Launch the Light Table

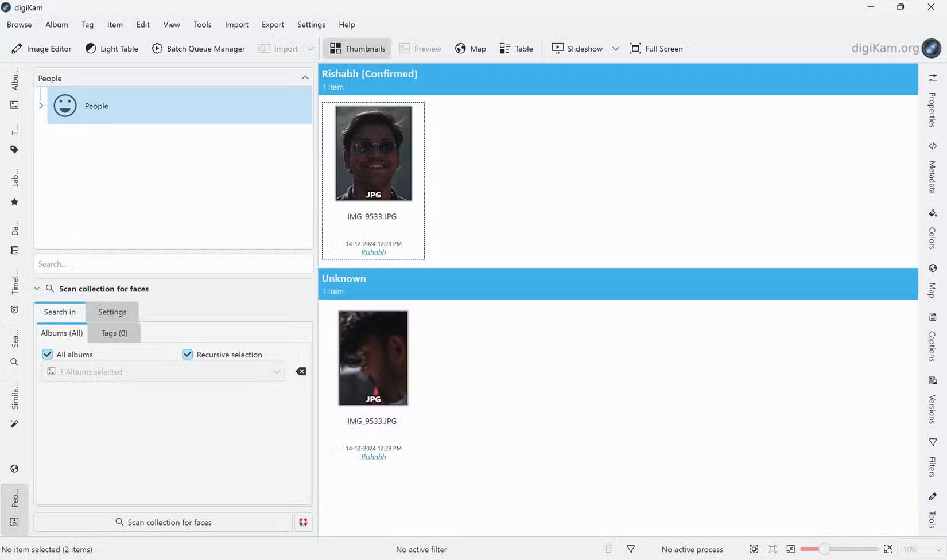[x=112, y=49]
